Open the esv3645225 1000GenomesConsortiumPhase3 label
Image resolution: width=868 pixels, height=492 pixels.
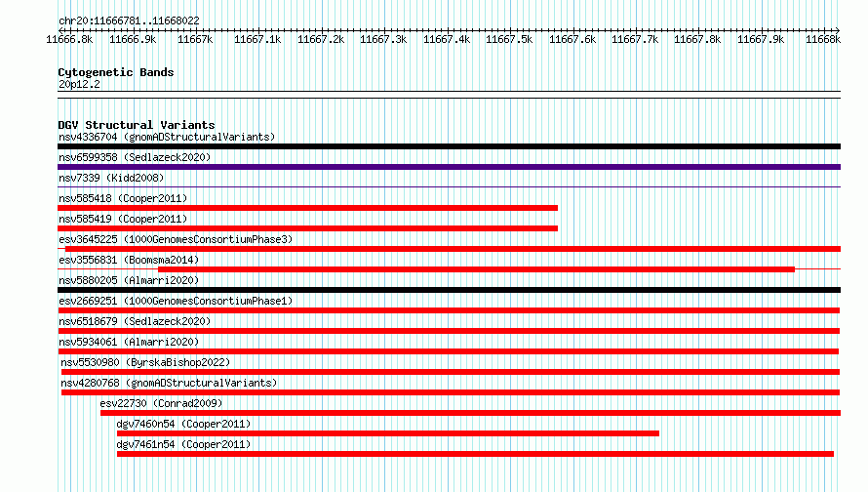[x=176, y=239]
